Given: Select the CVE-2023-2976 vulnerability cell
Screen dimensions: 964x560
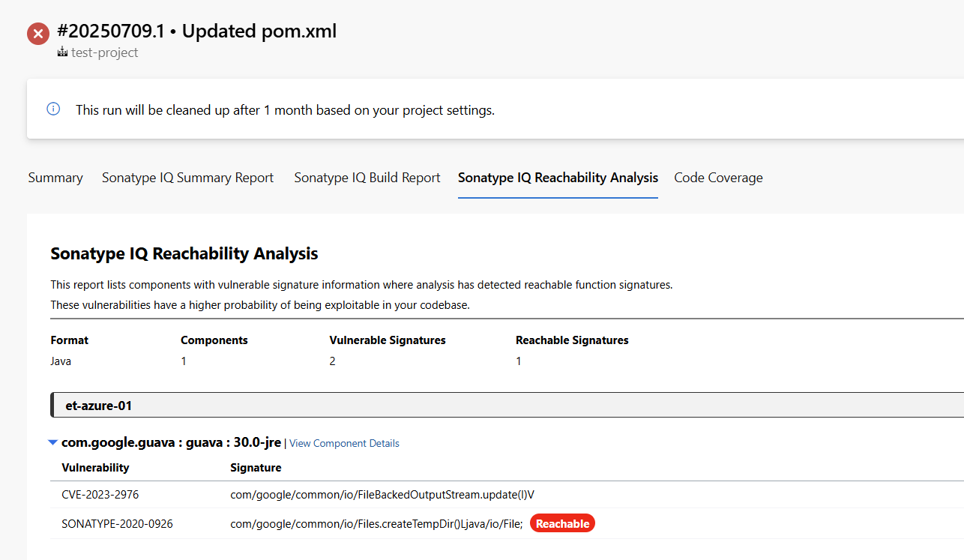Looking at the screenshot, I should [100, 495].
